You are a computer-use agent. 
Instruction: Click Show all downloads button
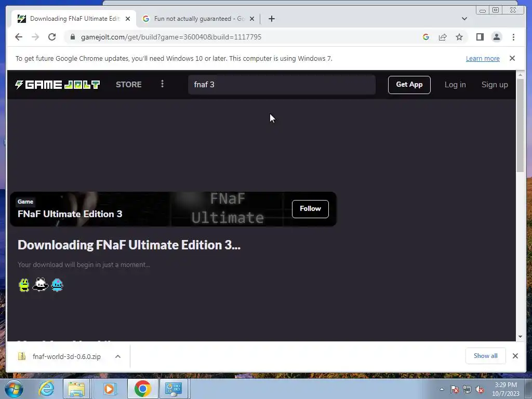click(486, 356)
